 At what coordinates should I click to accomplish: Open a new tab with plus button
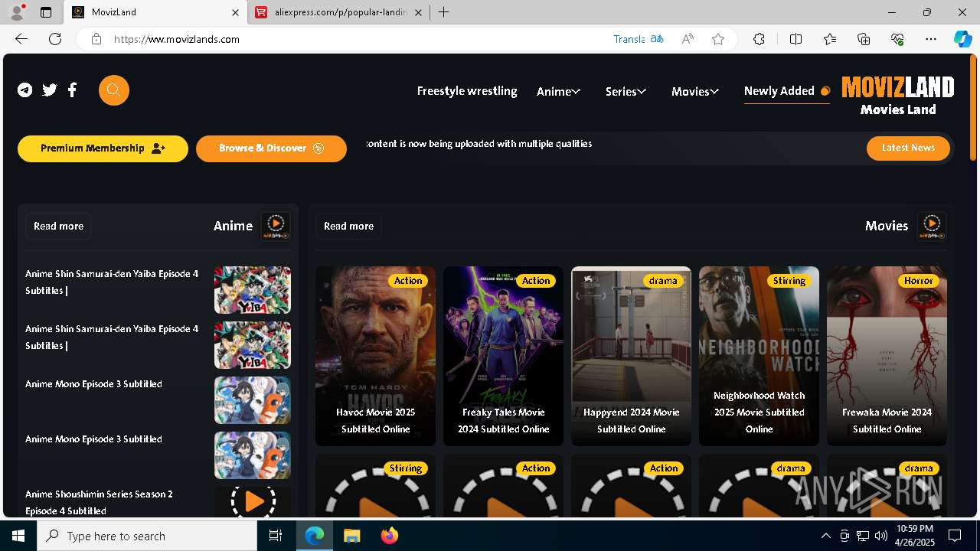pos(444,12)
